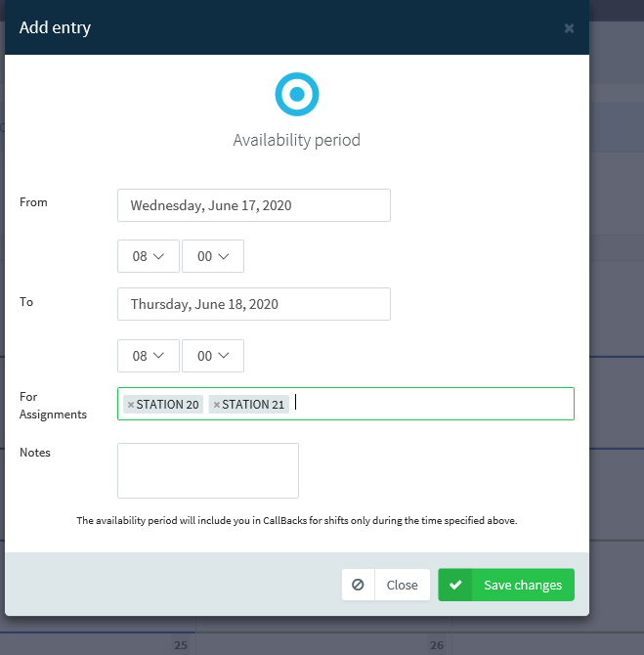Select the STATION 21 tag text
The width and height of the screenshot is (644, 655).
(253, 405)
